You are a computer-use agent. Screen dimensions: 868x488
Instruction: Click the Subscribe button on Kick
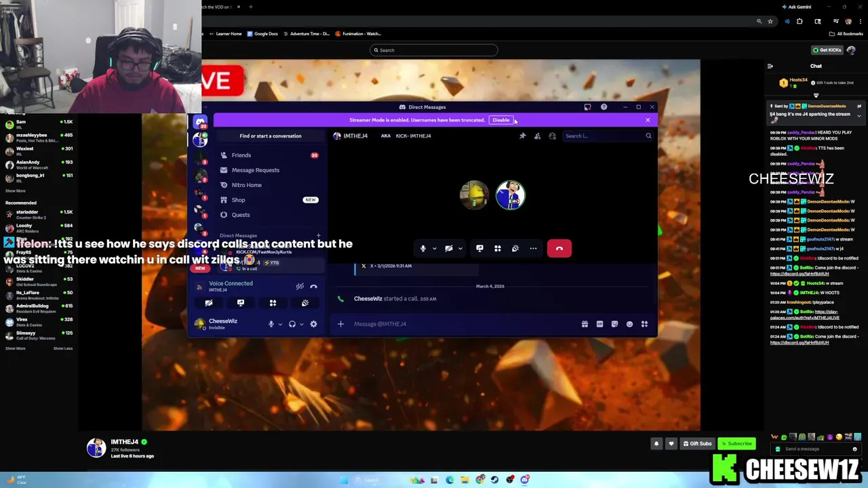pyautogui.click(x=736, y=444)
